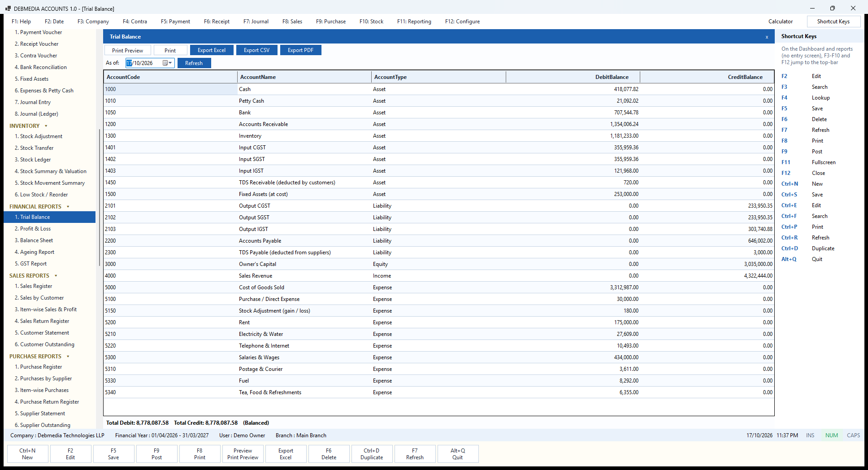Open the F11: Reporting menu
This screenshot has height=470, width=868.
click(414, 22)
